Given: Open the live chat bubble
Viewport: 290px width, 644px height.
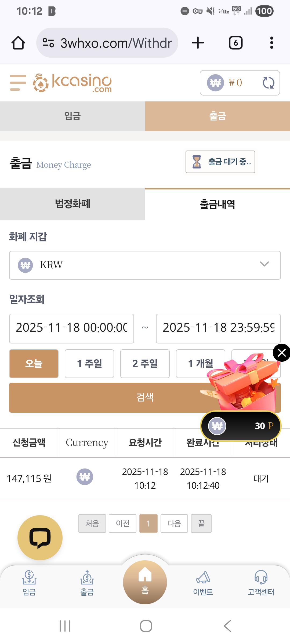Looking at the screenshot, I should 40,537.
